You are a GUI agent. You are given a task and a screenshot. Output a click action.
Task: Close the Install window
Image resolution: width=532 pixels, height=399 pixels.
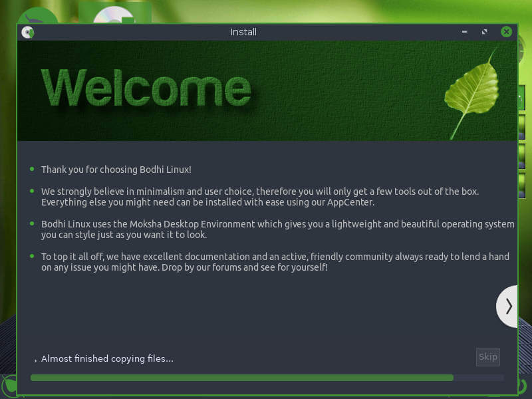tap(506, 32)
